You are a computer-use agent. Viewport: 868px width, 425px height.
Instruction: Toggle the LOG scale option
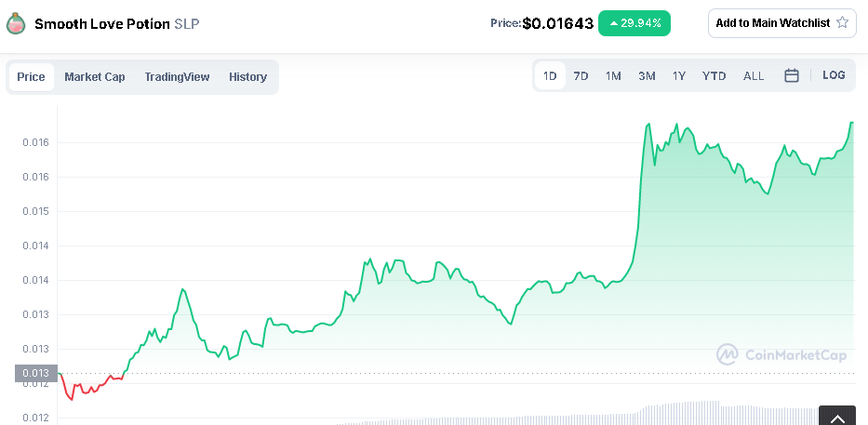(x=834, y=75)
